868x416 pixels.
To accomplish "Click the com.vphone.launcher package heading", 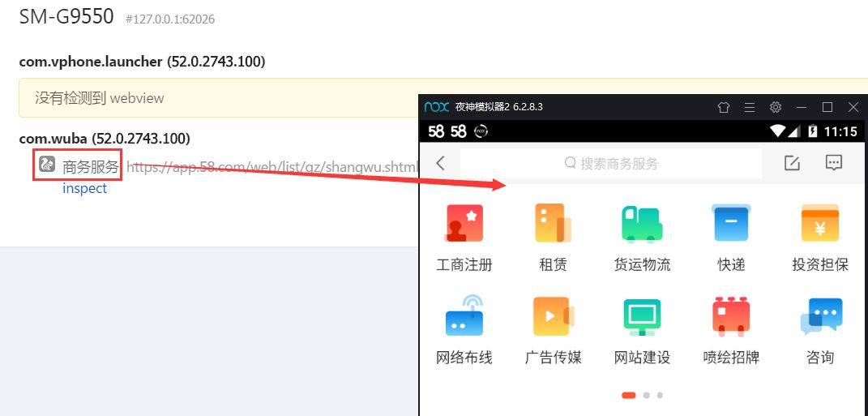I will (143, 62).
